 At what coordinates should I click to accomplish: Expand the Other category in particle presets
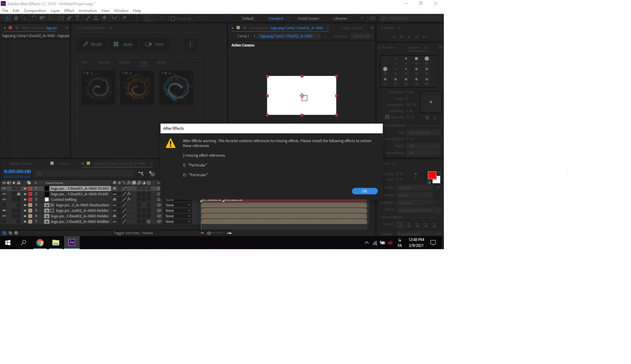pos(161,62)
